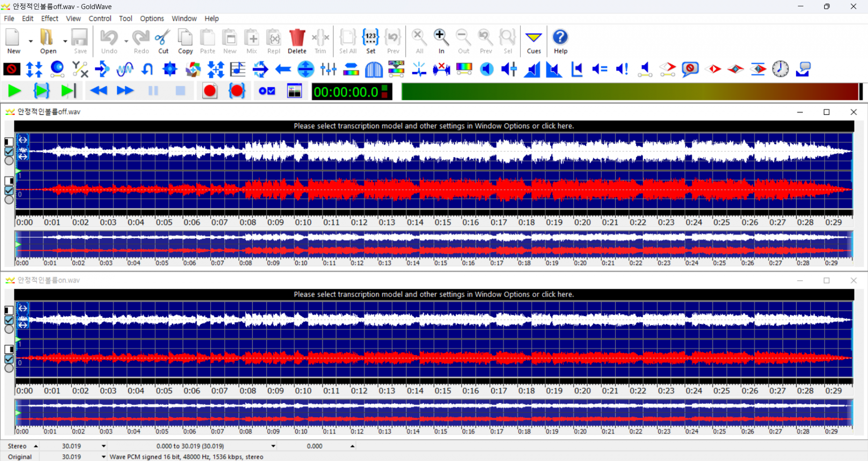Viewport: 868px width, 461px height.
Task: Click the 0:15 mark on off.wav timeline ruler
Action: (x=443, y=222)
